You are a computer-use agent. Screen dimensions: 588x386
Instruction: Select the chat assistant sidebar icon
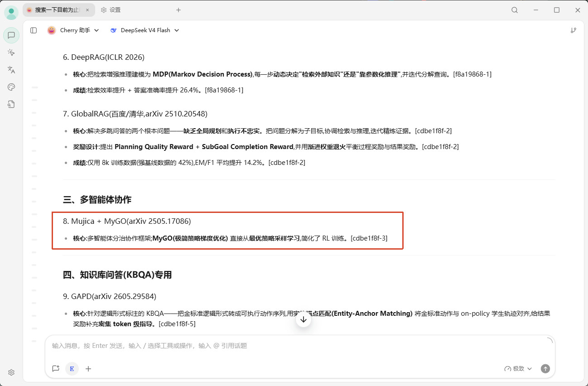pos(11,35)
